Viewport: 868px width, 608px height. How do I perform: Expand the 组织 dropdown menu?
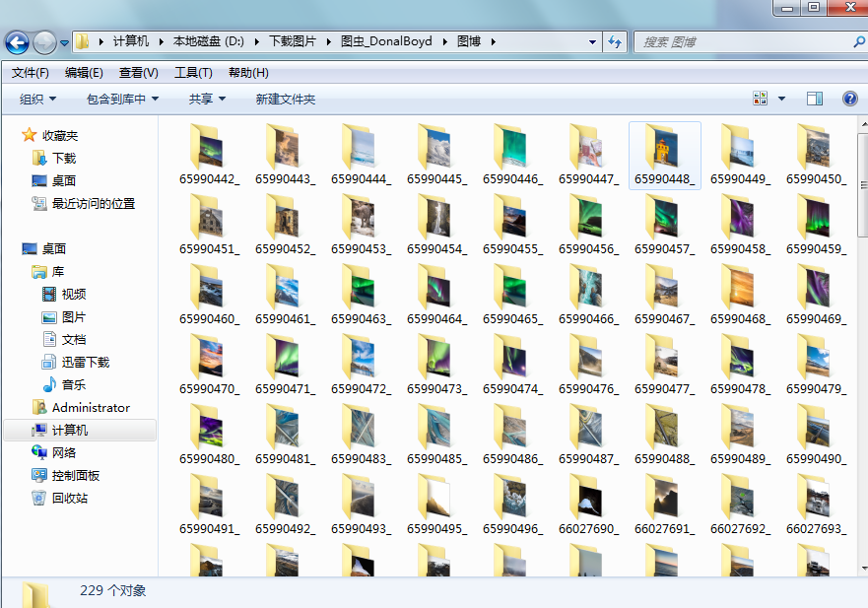coord(38,100)
